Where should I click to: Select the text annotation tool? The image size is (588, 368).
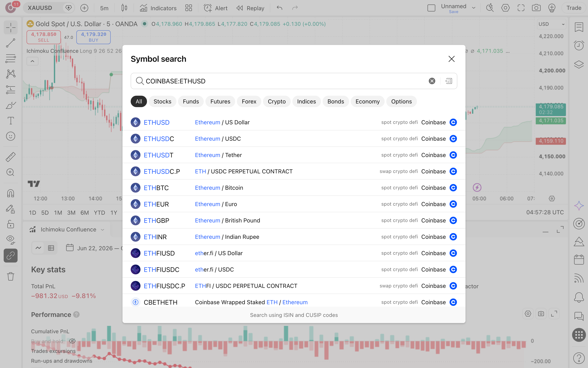pyautogui.click(x=11, y=121)
